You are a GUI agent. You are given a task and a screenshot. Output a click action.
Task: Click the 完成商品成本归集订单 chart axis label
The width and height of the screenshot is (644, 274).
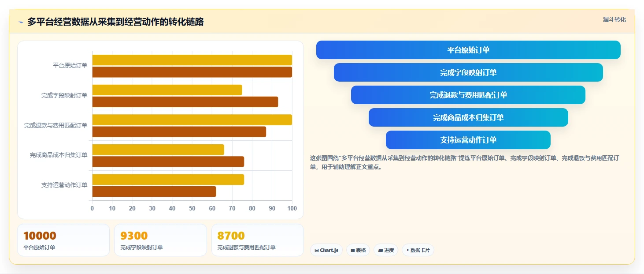(59, 155)
